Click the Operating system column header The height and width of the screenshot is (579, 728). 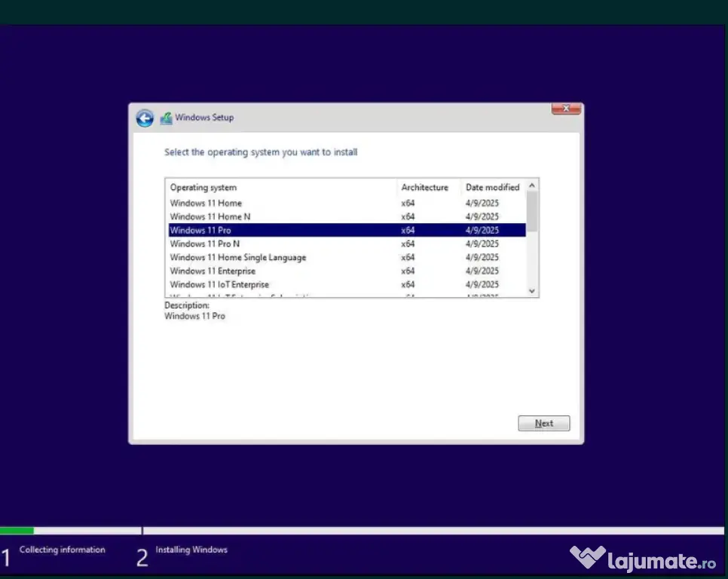(203, 188)
